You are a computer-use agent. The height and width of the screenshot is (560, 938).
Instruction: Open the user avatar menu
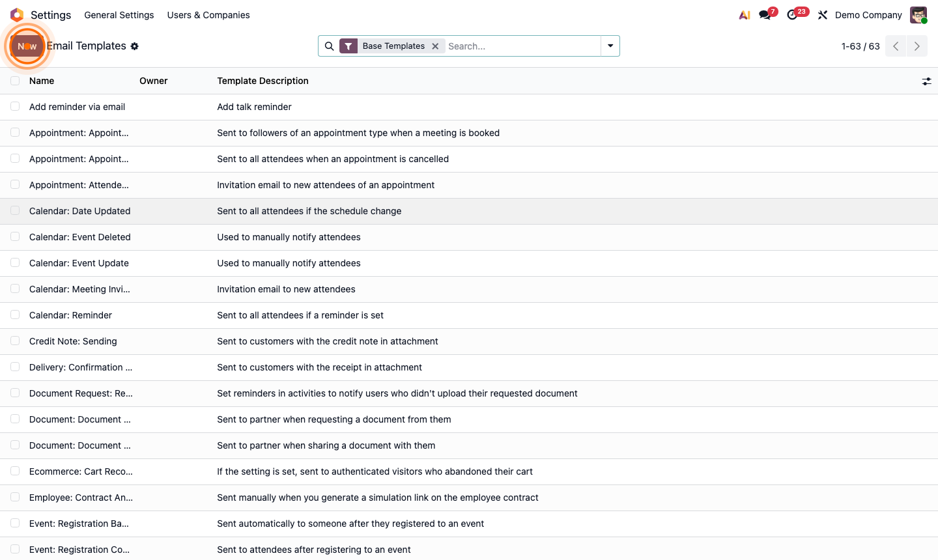(x=918, y=14)
